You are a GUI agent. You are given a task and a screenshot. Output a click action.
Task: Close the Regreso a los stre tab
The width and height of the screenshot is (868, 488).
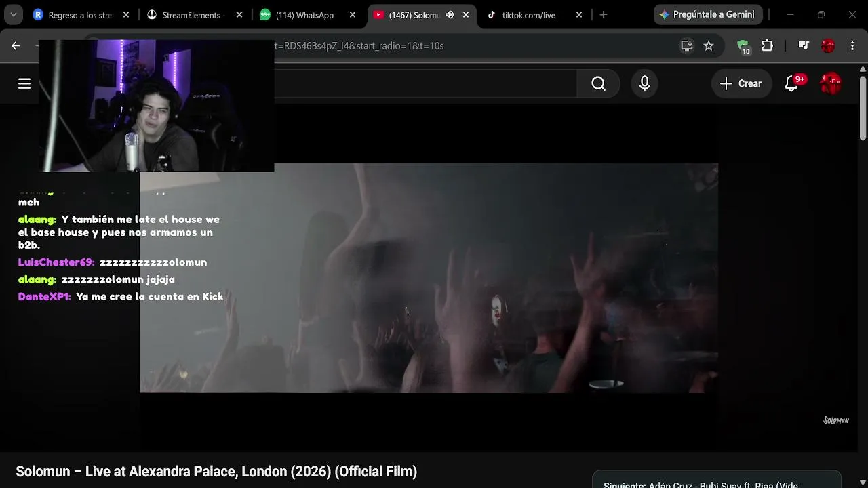click(126, 15)
